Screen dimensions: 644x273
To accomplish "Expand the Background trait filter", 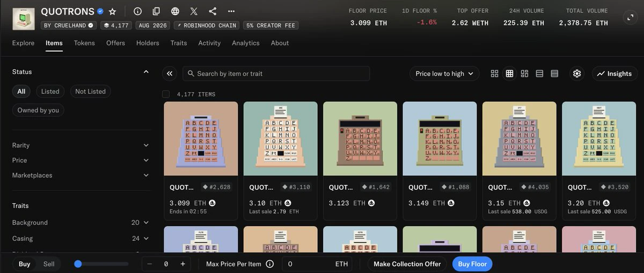I will 80,223.
